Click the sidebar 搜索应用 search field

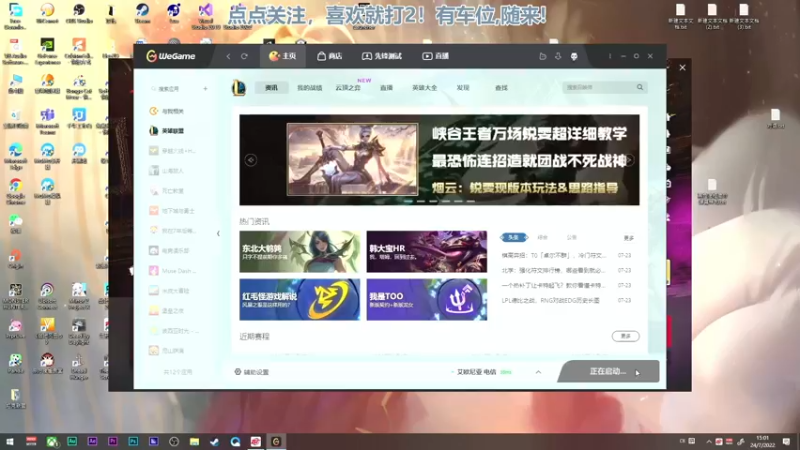click(x=171, y=89)
